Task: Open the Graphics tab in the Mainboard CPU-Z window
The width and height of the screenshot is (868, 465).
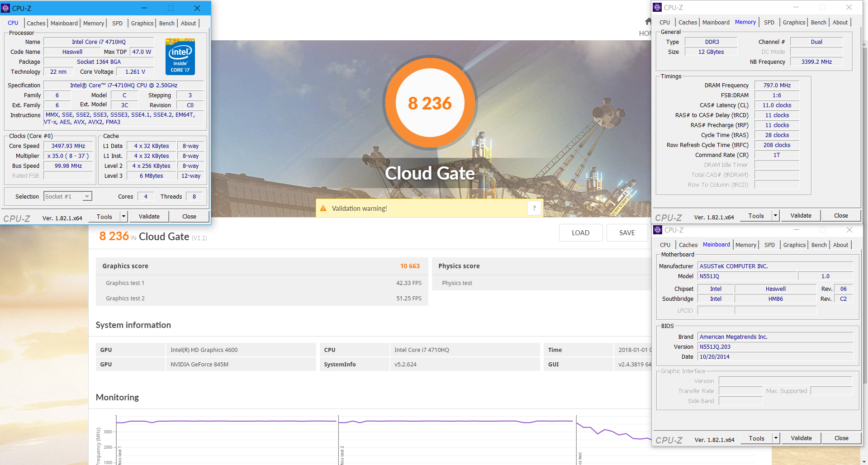Action: coord(794,245)
